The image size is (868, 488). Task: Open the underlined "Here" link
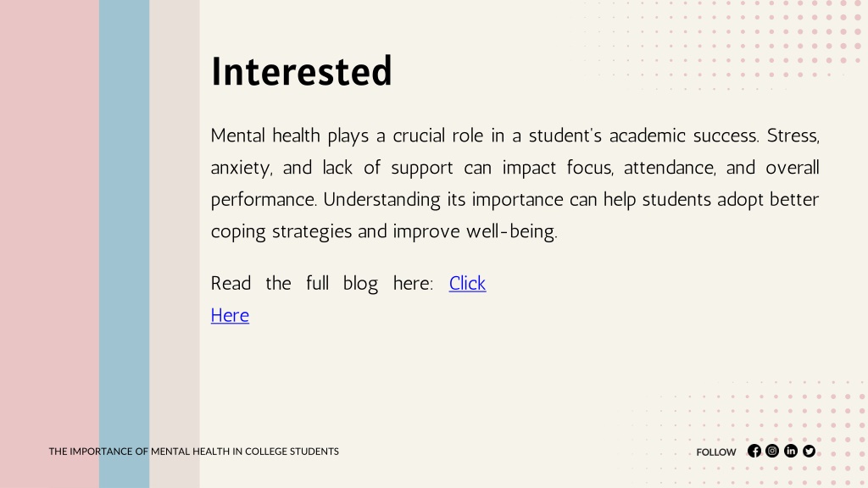230,315
